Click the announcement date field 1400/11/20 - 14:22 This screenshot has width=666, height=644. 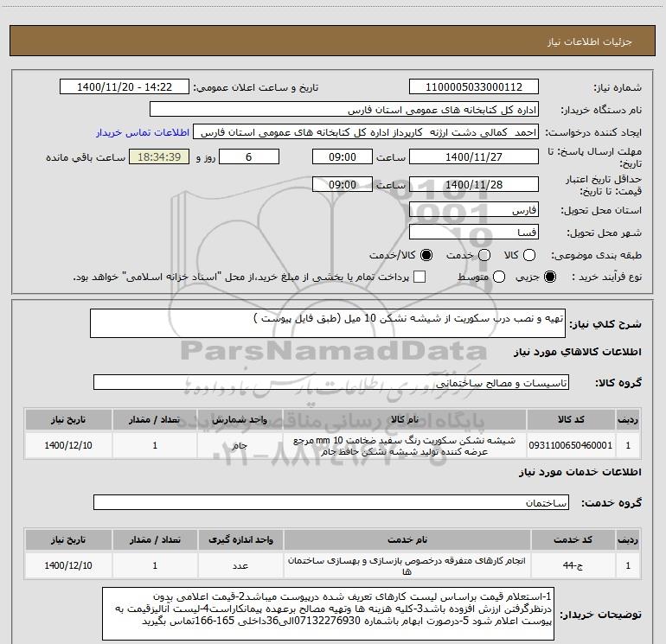pyautogui.click(x=125, y=87)
